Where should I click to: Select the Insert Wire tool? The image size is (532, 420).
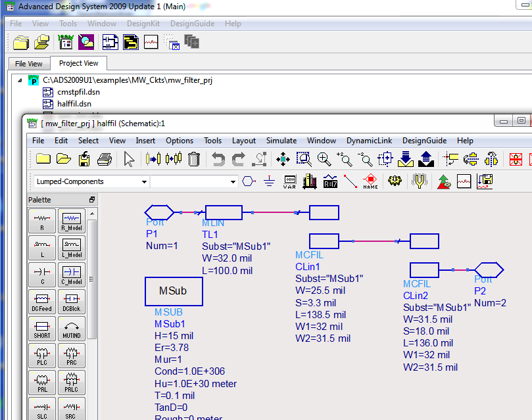coord(350,181)
